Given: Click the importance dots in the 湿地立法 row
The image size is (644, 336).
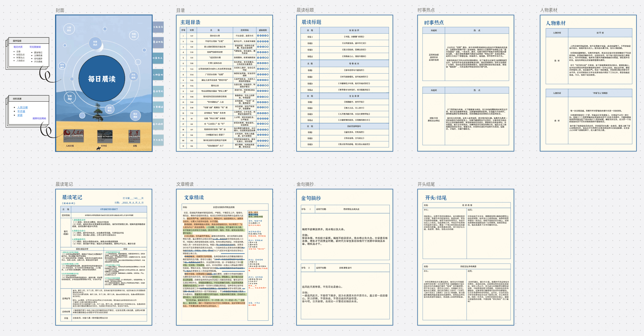Looking at the screenshot, I should tap(263, 86).
